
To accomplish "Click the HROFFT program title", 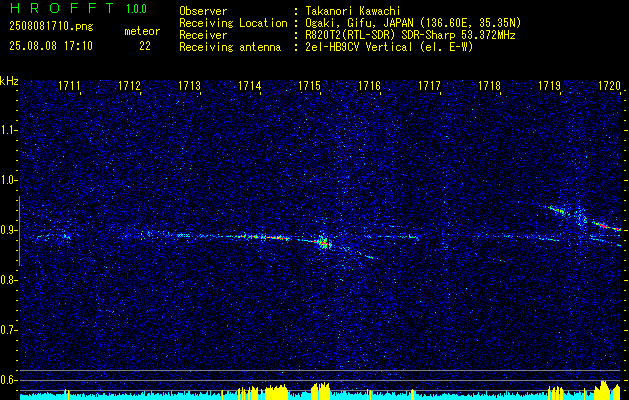I will (x=61, y=8).
